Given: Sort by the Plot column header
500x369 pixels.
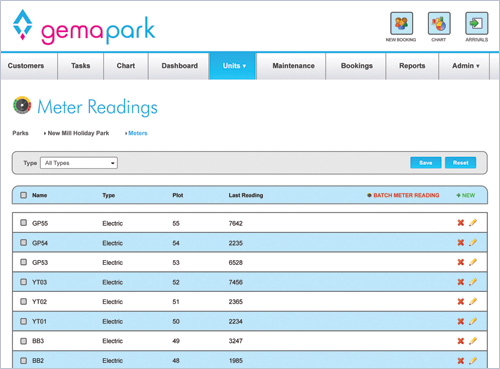Looking at the screenshot, I should tap(178, 195).
